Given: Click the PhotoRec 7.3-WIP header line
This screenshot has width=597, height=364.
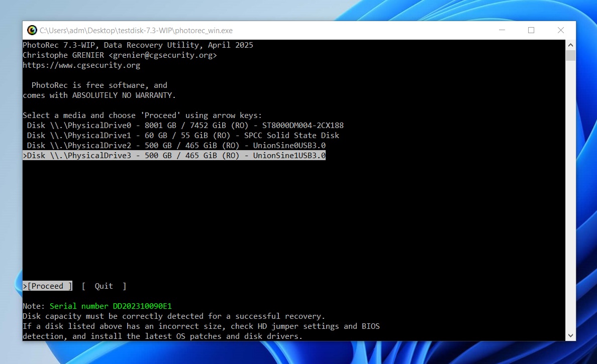Looking at the screenshot, I should tap(138, 45).
